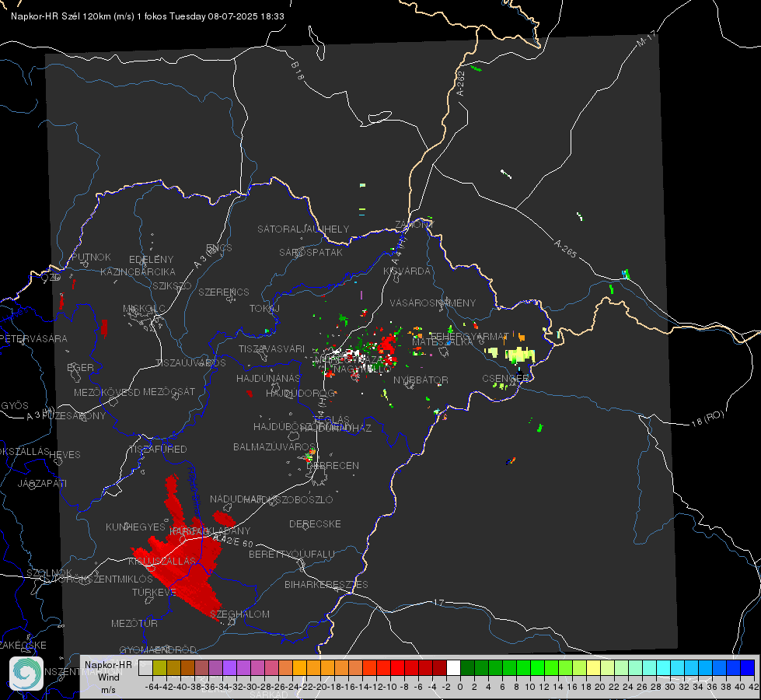Click the SÁTORALJAÚJHELY city label
The width and height of the screenshot is (761, 700).
coord(303,229)
